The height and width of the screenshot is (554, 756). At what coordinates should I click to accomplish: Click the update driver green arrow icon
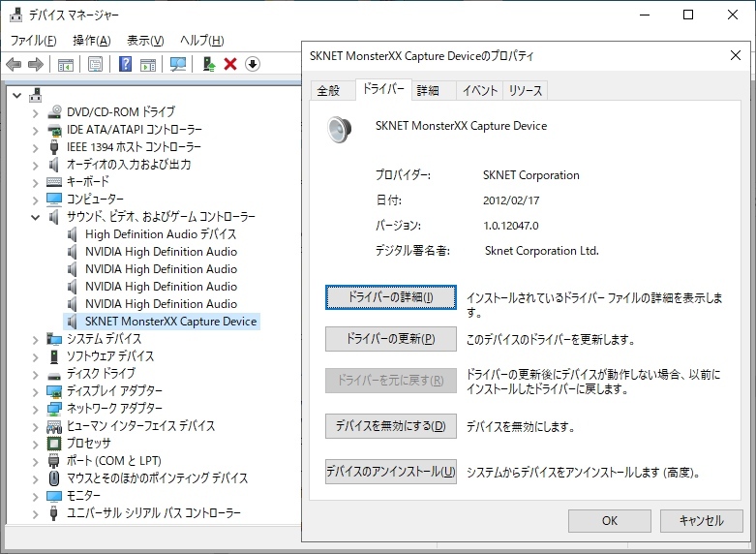(x=209, y=64)
